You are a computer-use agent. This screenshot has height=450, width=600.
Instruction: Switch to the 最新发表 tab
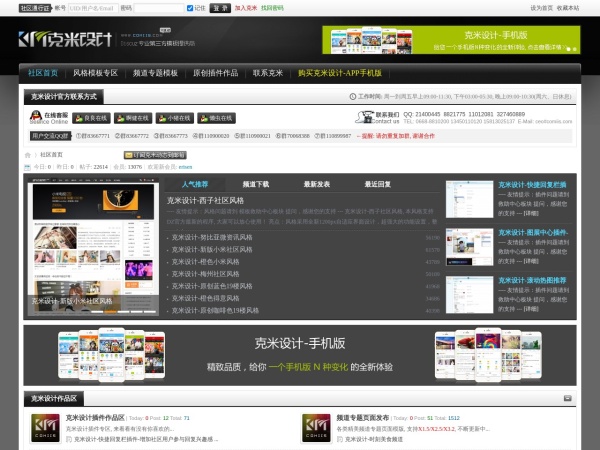tap(317, 184)
